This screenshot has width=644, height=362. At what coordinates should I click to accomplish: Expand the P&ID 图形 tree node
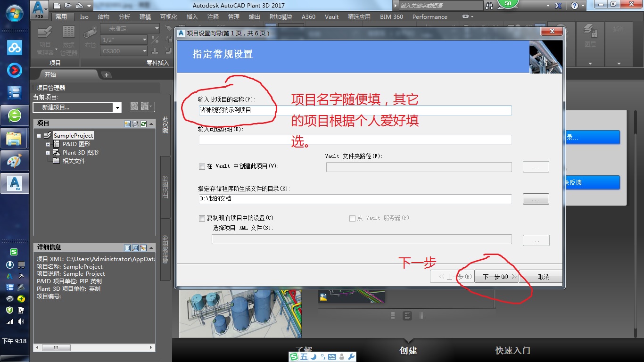(x=48, y=144)
